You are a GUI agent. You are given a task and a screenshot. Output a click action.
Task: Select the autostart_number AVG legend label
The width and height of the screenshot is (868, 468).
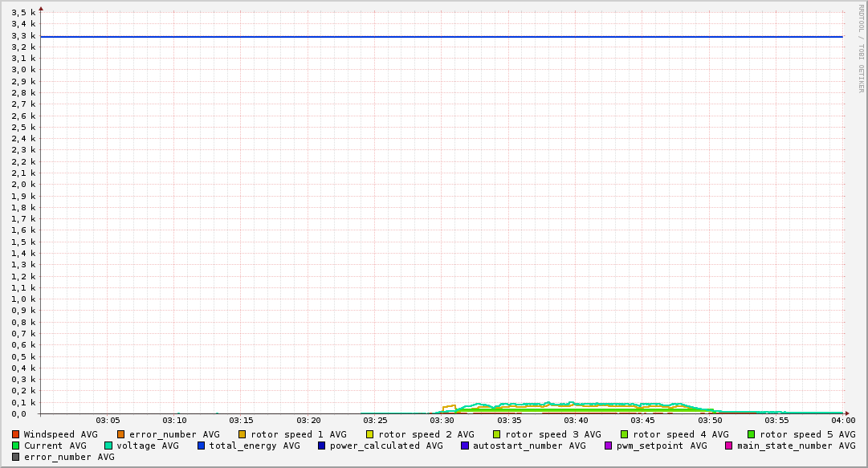(529, 446)
